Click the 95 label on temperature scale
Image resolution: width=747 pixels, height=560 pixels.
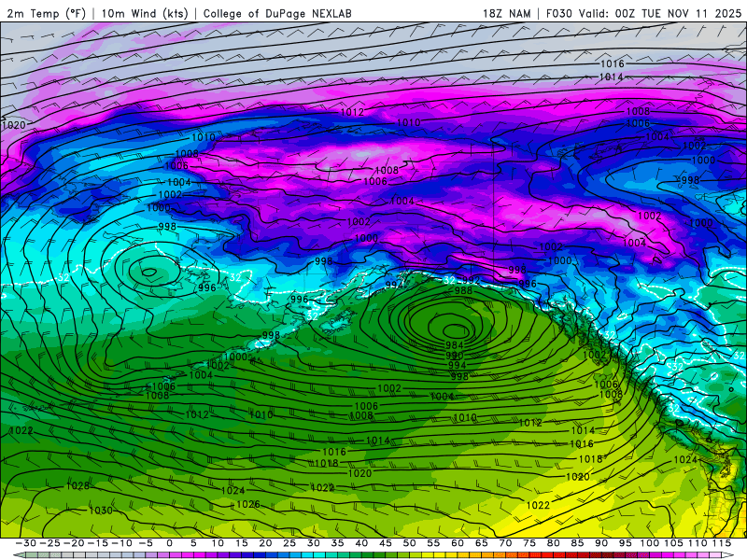pos(625,543)
